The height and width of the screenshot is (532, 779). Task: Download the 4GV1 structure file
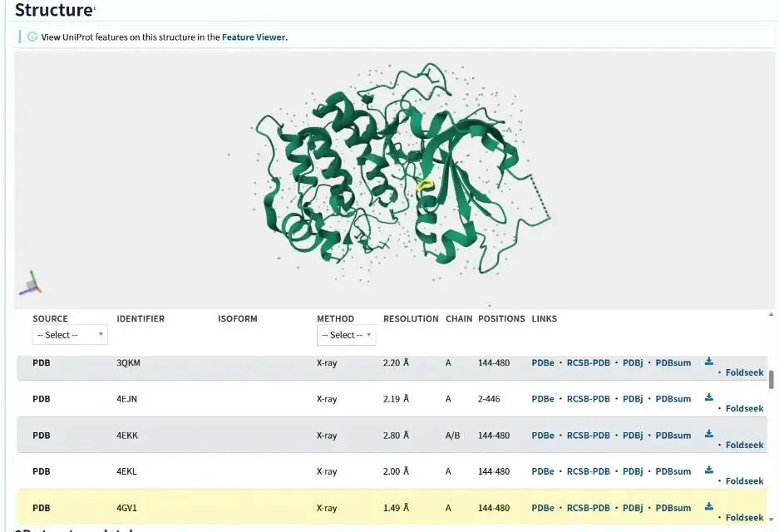pyautogui.click(x=708, y=506)
